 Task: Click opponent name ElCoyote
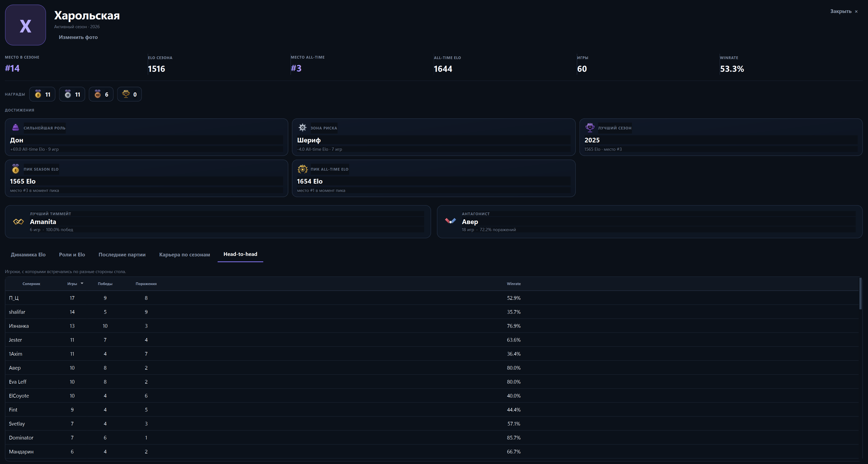tap(19, 396)
